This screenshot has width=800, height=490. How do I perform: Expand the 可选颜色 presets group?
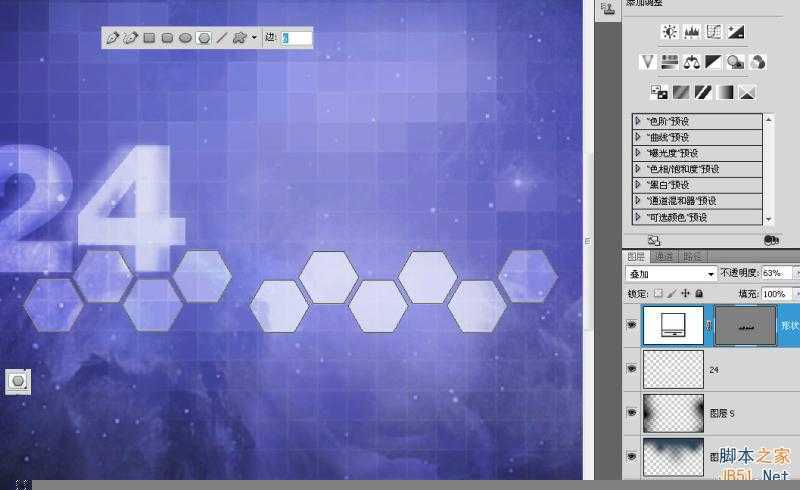[638, 217]
